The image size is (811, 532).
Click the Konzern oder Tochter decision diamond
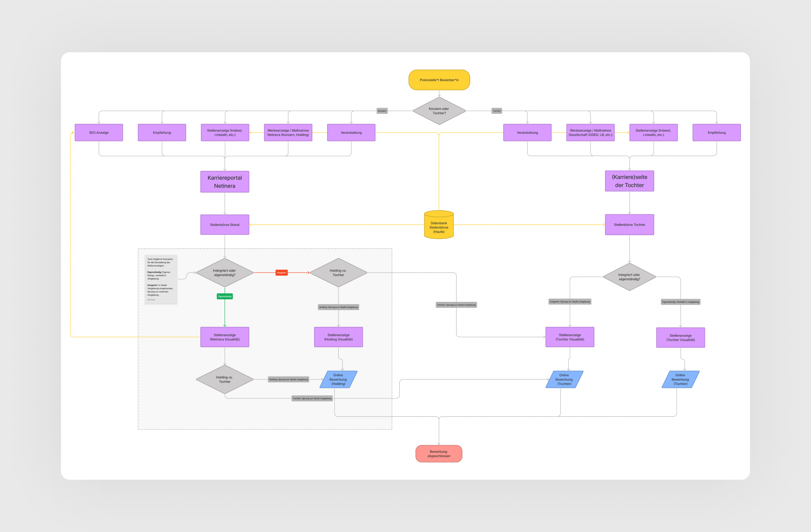coord(439,111)
